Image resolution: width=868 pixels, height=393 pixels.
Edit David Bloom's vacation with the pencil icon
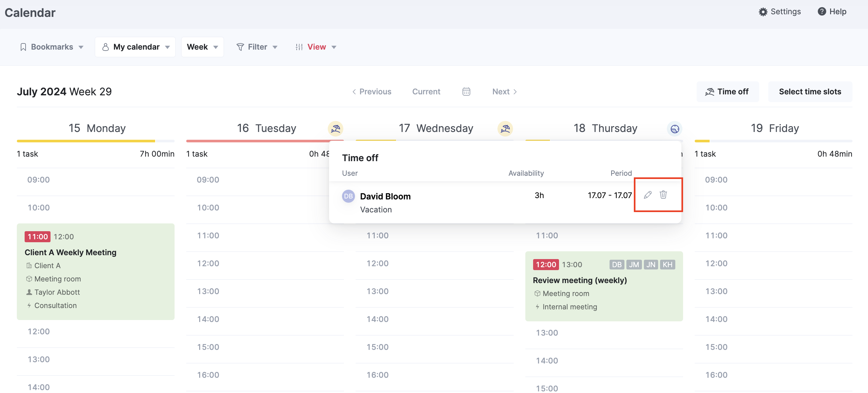[647, 195]
